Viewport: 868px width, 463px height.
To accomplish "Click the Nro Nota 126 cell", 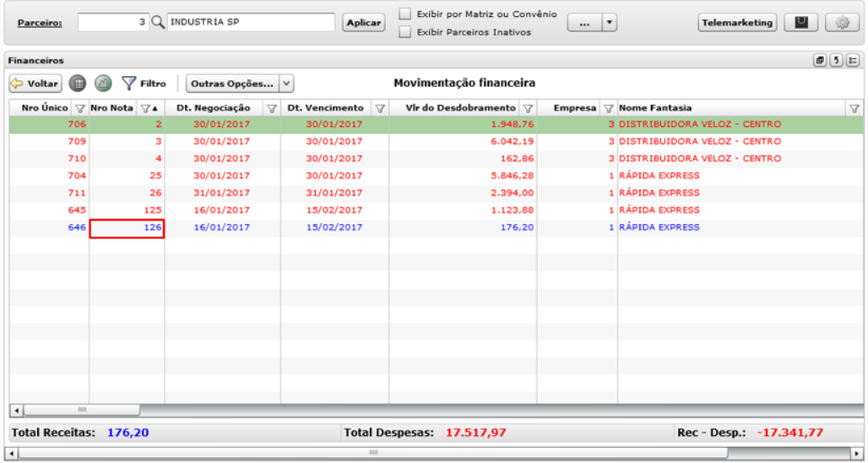I will point(127,227).
